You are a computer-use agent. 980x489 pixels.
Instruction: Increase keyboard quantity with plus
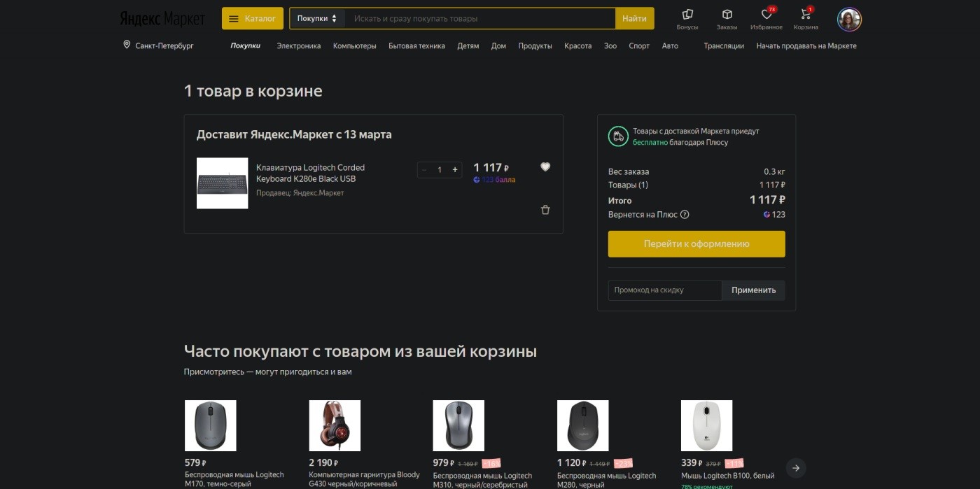[x=455, y=170]
